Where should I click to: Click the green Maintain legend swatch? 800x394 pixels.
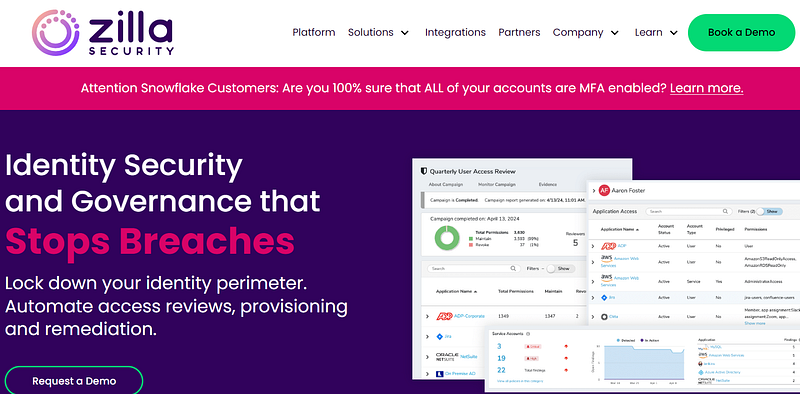[x=470, y=238]
